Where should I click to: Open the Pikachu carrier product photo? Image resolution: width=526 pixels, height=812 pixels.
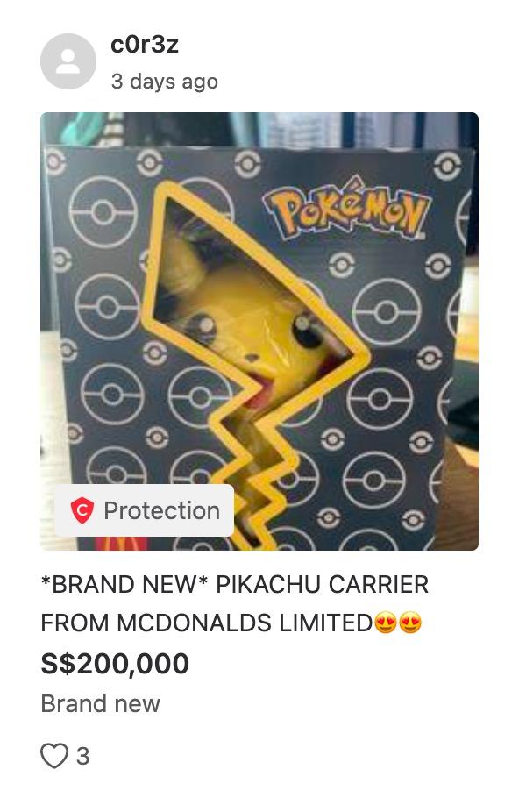[x=259, y=331]
